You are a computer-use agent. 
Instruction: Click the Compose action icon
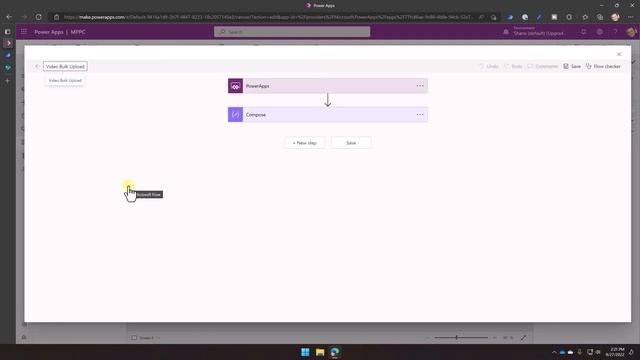tap(235, 115)
